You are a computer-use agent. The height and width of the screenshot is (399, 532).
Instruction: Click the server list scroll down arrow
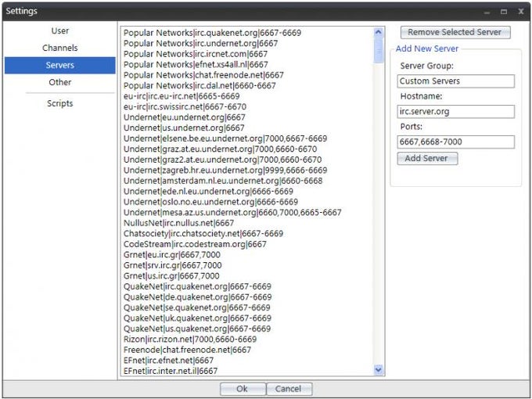379,369
